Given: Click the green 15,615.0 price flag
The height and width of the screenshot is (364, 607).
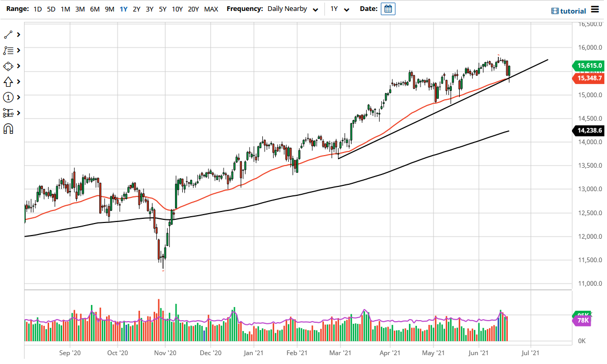Looking at the screenshot, I should pos(588,66).
